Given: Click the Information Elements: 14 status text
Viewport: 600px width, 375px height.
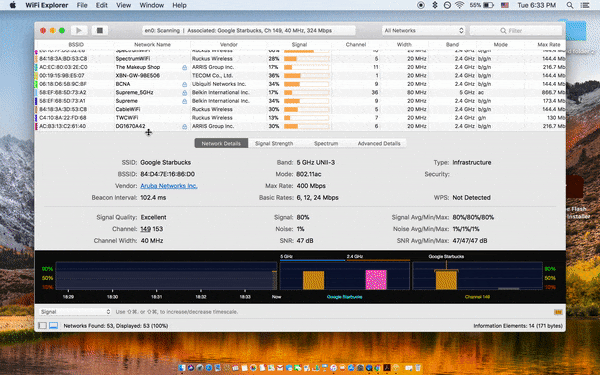Looking at the screenshot, I should 518,326.
